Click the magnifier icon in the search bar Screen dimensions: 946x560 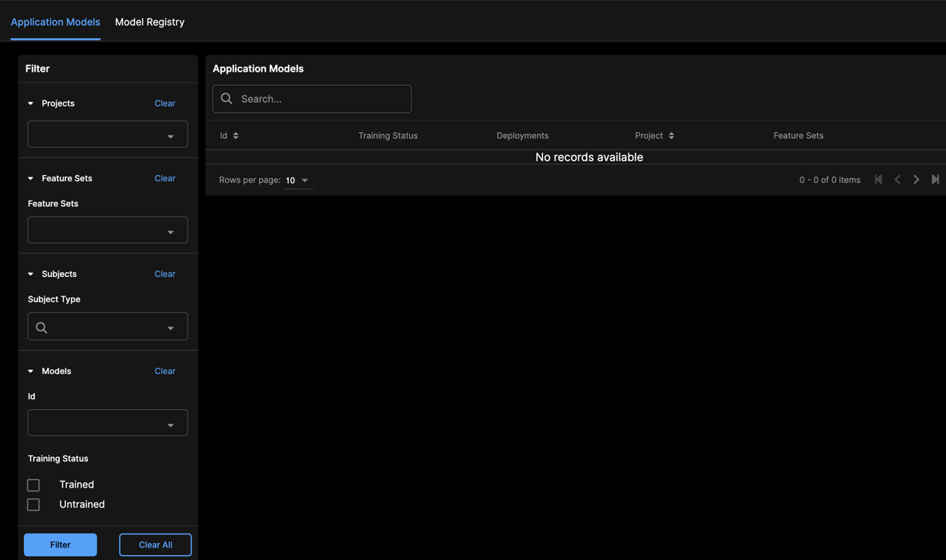226,99
